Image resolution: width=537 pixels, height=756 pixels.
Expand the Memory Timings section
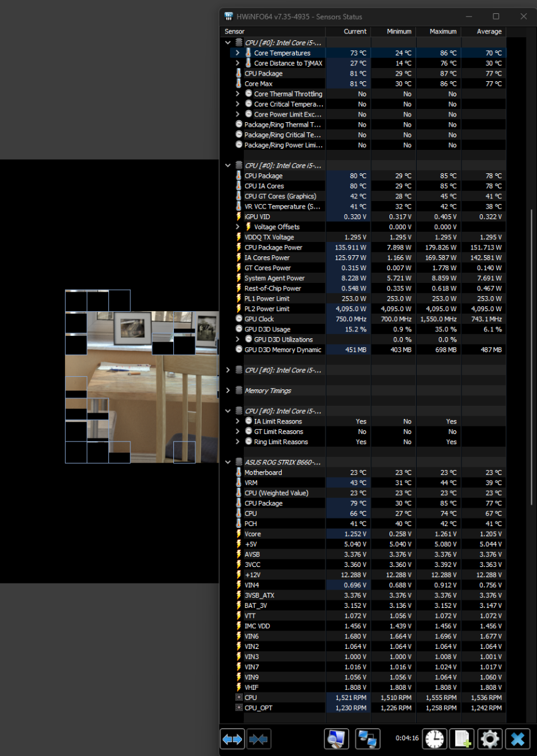coord(228,391)
